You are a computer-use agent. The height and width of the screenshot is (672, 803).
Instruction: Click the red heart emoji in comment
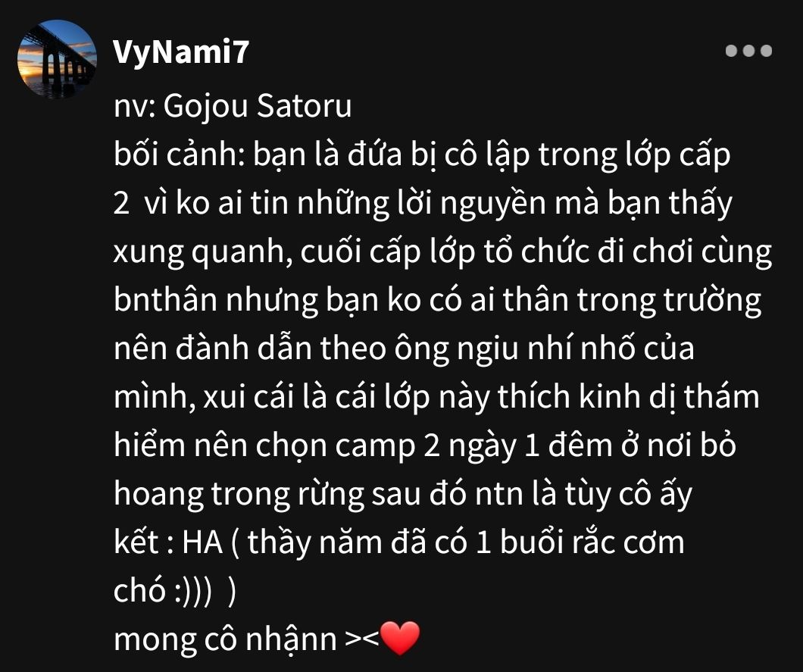pyautogui.click(x=400, y=638)
